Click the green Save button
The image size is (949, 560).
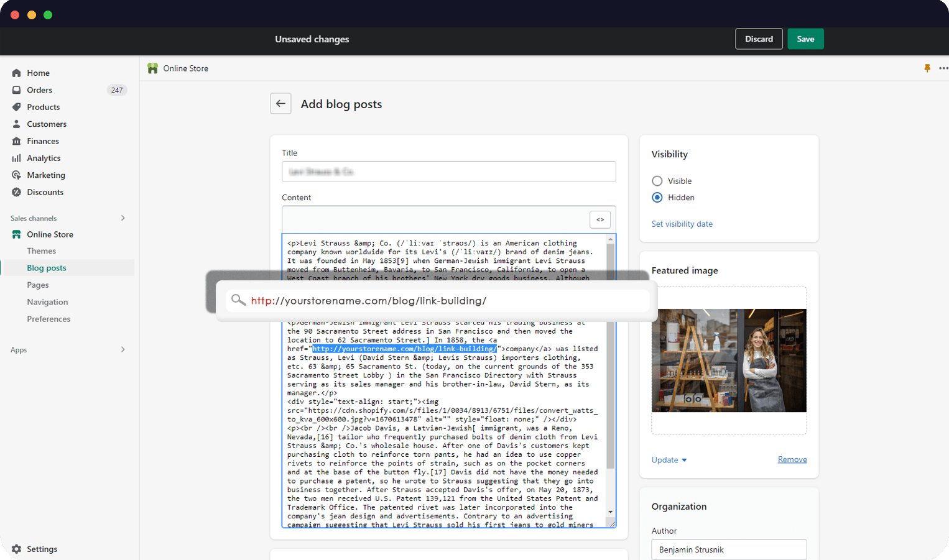pos(805,39)
